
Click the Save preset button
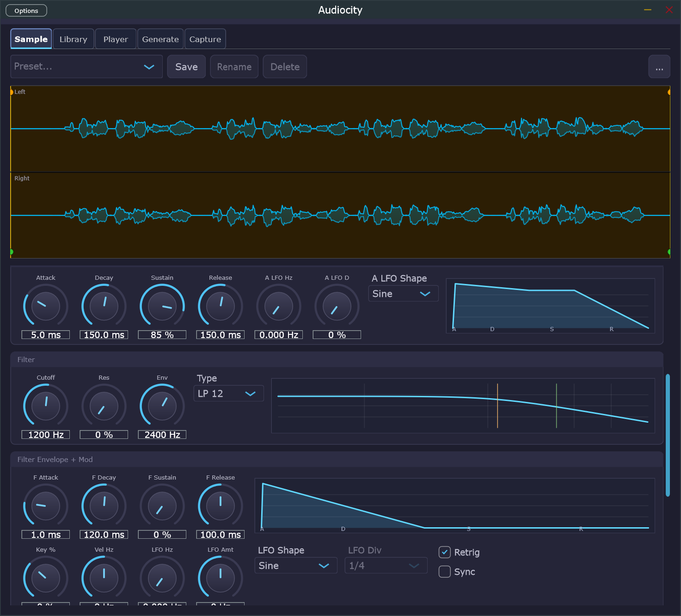coord(186,67)
